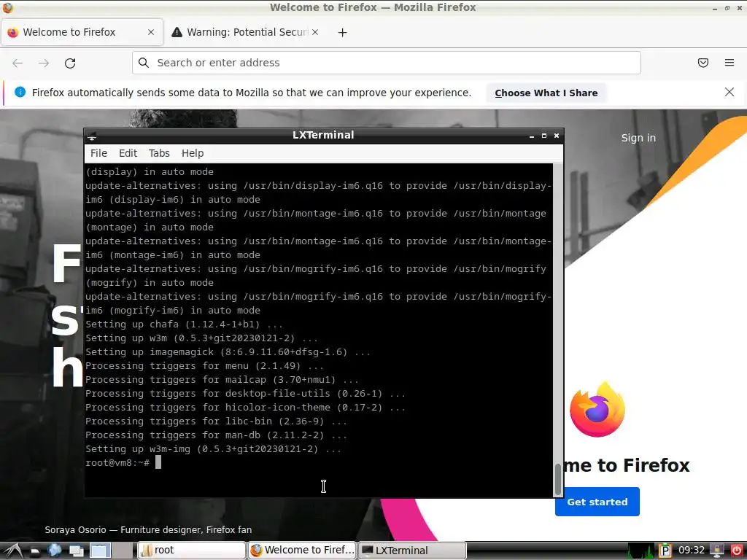The width and height of the screenshot is (747, 560).
Task: Launch the file manager from the taskbar
Action: [35, 551]
